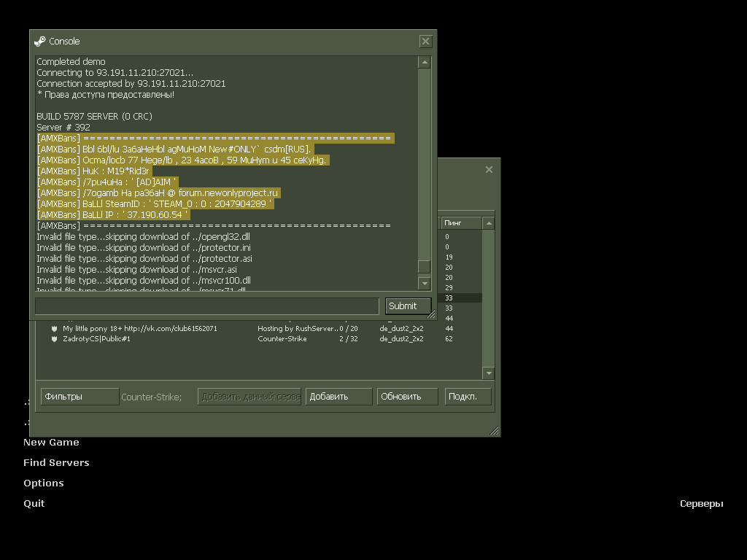Click the BUILD 5787 SERVER console line

click(94, 116)
